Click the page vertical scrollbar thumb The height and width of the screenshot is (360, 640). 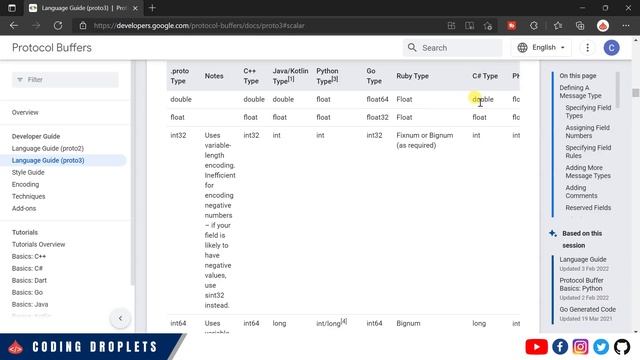(x=636, y=93)
